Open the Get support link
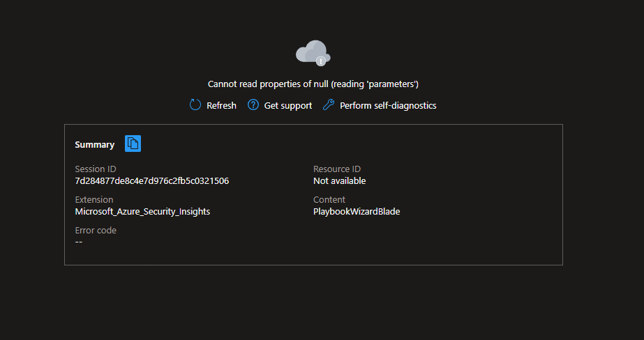This screenshot has height=340, width=644. [x=287, y=106]
